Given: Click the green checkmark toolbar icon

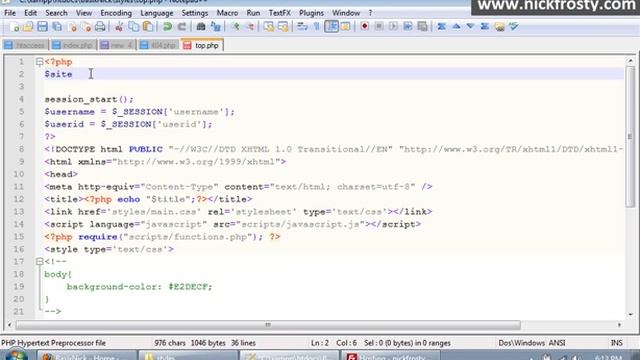Looking at the screenshot, I should point(514,27).
